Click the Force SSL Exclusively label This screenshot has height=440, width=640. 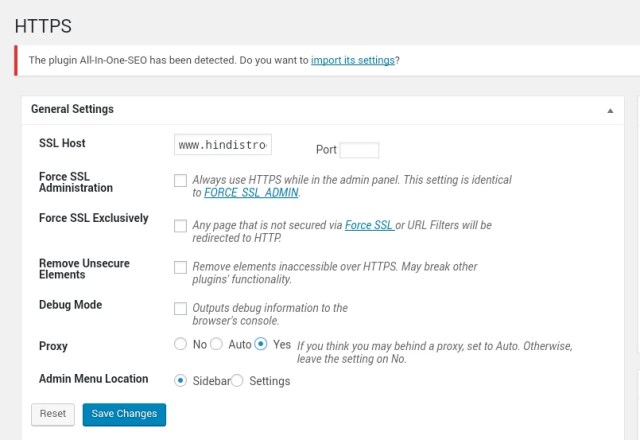point(93,218)
